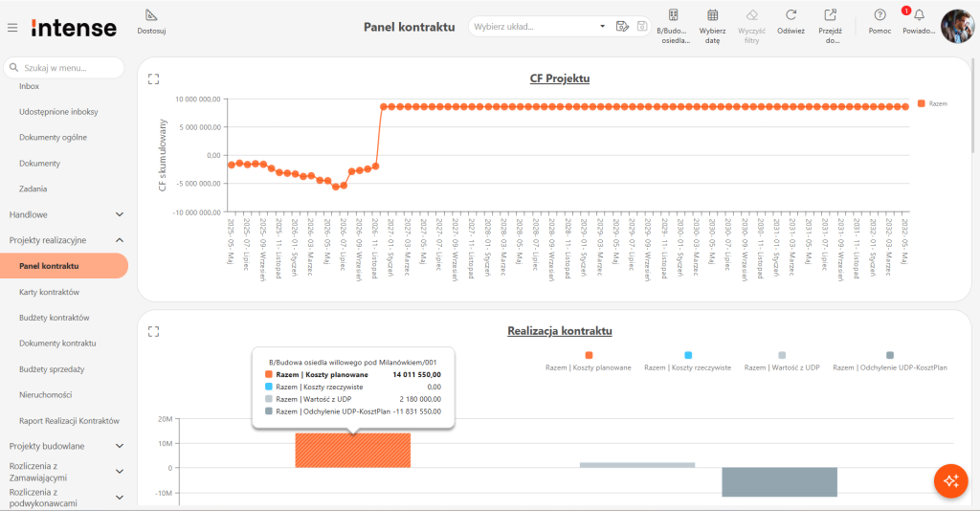Expand Realizacja kontraktu chart to fullscreen
The image size is (980, 511).
click(x=154, y=332)
